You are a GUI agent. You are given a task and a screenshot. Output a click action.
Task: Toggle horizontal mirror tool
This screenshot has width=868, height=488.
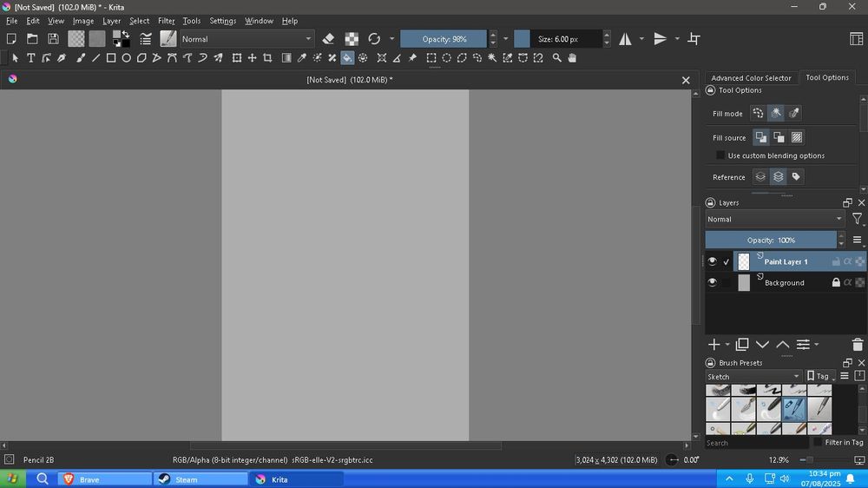pos(625,39)
